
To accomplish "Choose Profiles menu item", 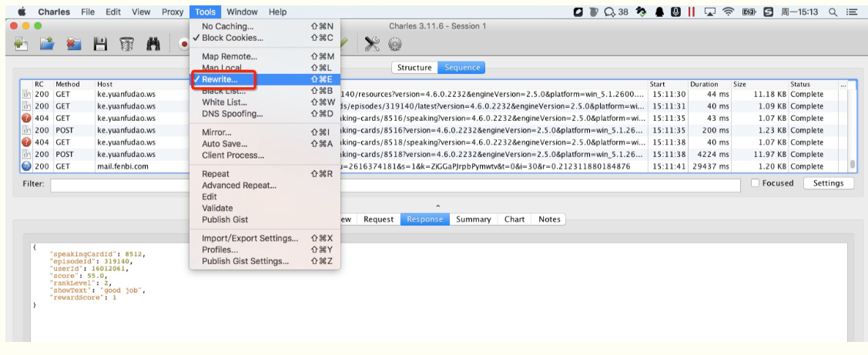I will pyautogui.click(x=265, y=250).
